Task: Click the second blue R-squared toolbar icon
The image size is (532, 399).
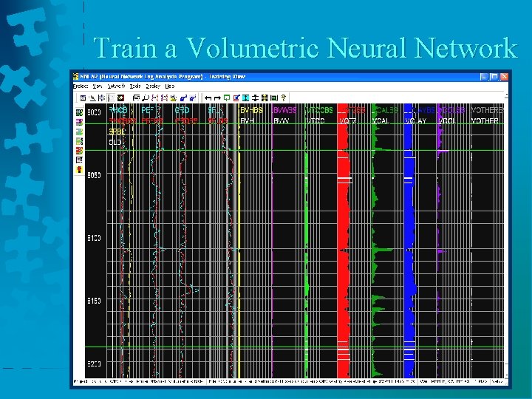Action: (x=193, y=98)
